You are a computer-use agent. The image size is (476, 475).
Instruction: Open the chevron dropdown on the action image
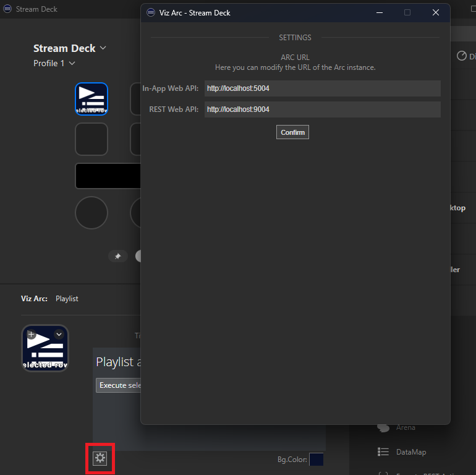tap(59, 335)
